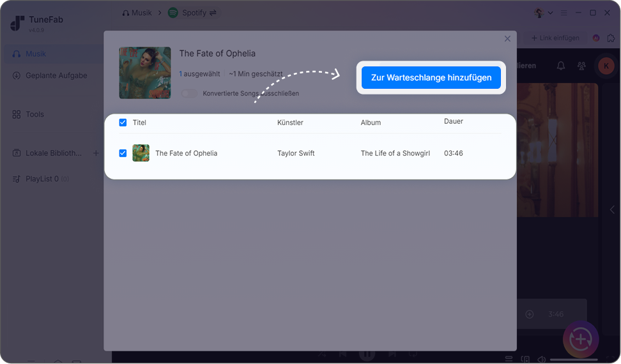Click Zur Warteschlange hinzufügen button
This screenshot has width=621, height=364.
click(x=431, y=77)
